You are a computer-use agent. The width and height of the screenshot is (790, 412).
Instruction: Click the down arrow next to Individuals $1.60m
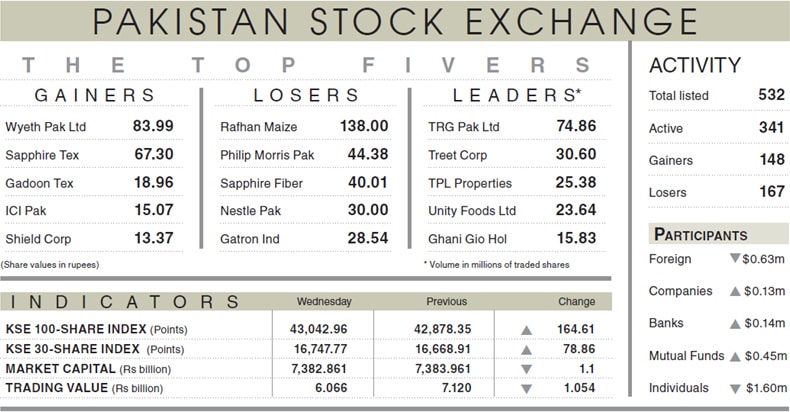pyautogui.click(x=735, y=388)
